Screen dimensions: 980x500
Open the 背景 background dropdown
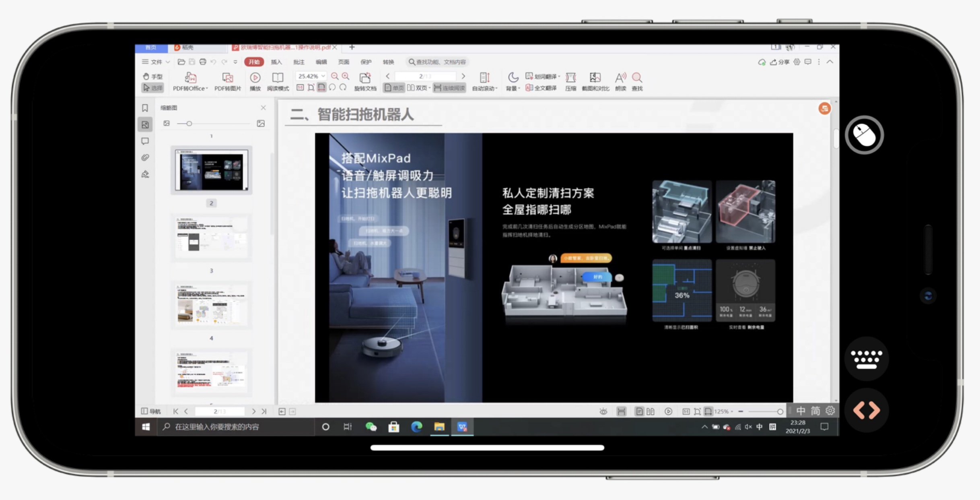[x=513, y=82]
